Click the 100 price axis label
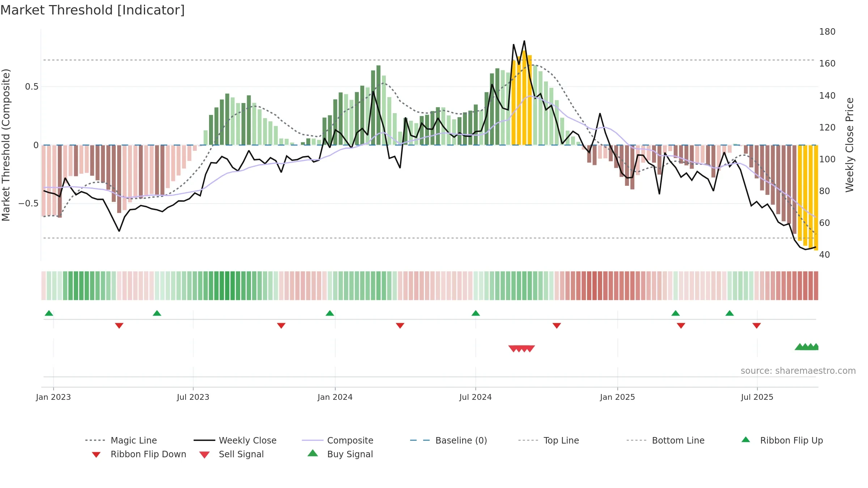 (x=827, y=159)
